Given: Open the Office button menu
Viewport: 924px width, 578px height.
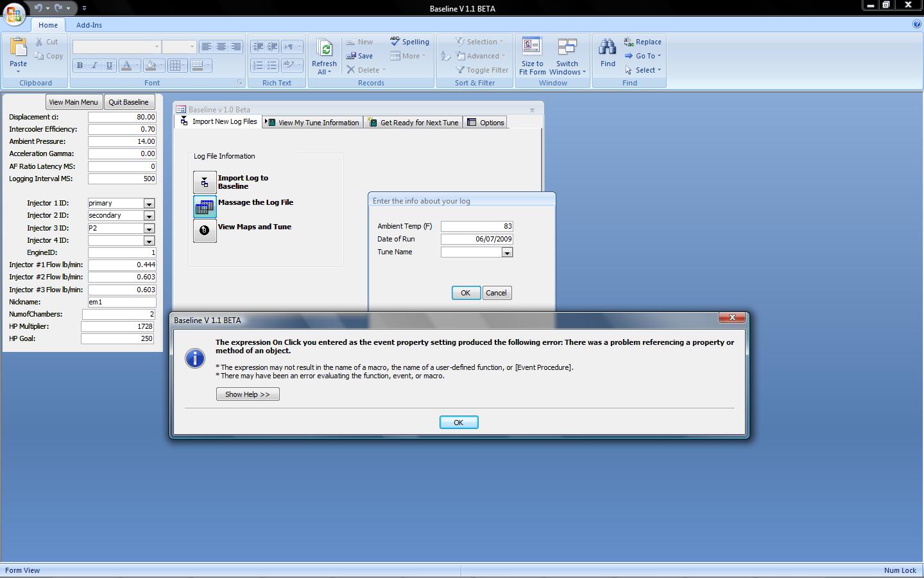Looking at the screenshot, I should [x=13, y=13].
